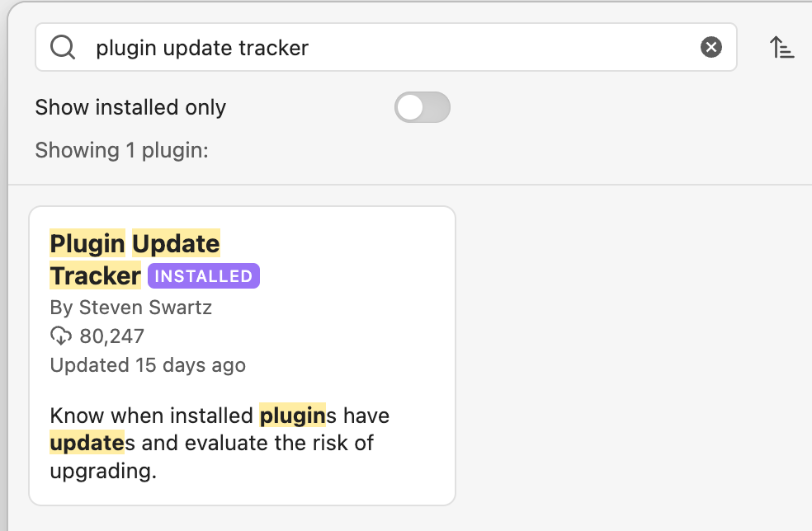Click the word upgrading in the plugin description
The height and width of the screenshot is (531, 812).
click(x=102, y=472)
